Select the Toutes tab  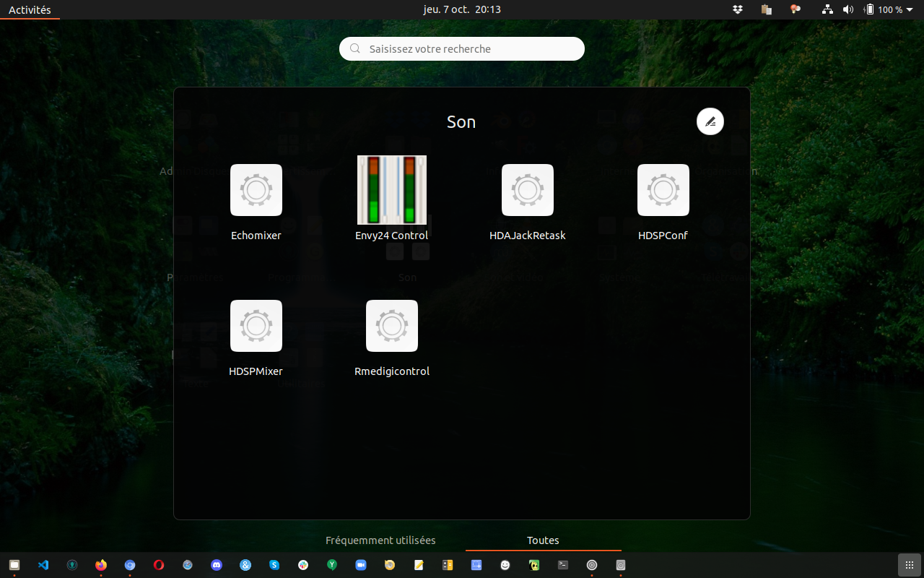click(x=543, y=540)
